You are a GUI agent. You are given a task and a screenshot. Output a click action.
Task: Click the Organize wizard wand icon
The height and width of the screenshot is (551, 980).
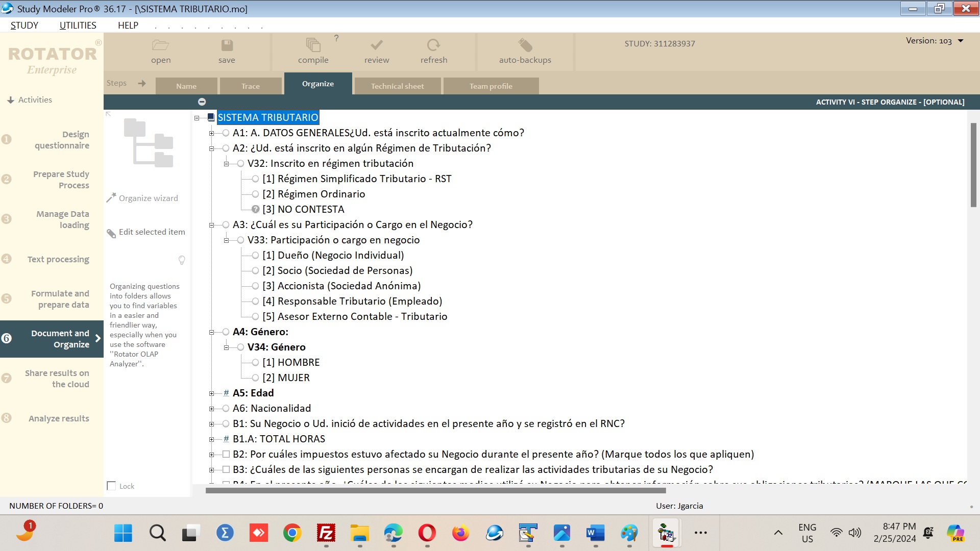tap(111, 198)
